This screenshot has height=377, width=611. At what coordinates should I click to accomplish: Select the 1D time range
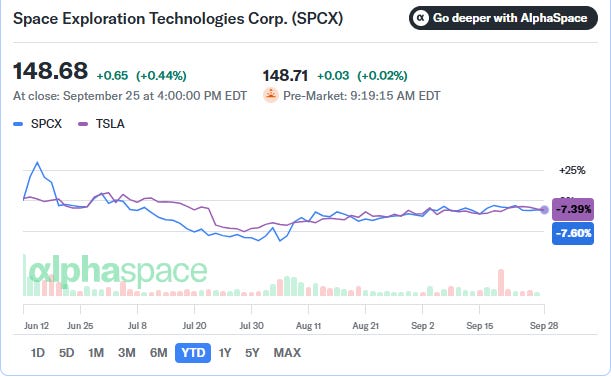click(x=38, y=353)
